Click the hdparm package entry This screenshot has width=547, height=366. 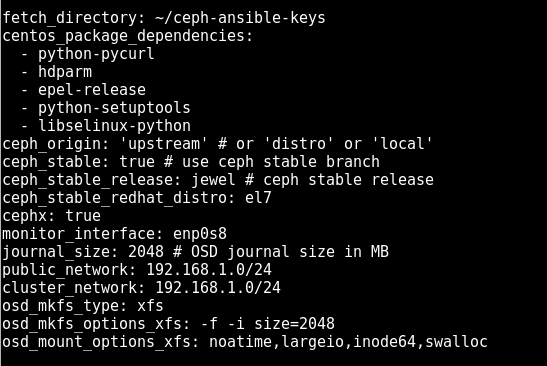click(65, 72)
